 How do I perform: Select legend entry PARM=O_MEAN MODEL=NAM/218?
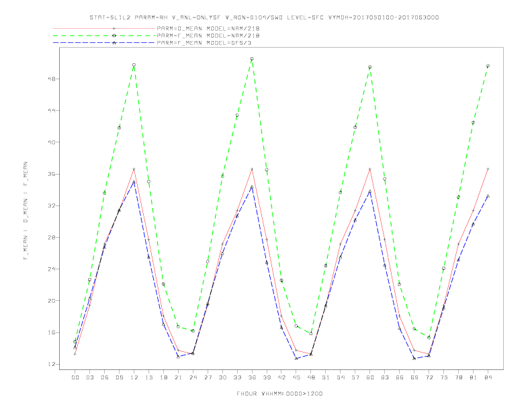pos(208,28)
